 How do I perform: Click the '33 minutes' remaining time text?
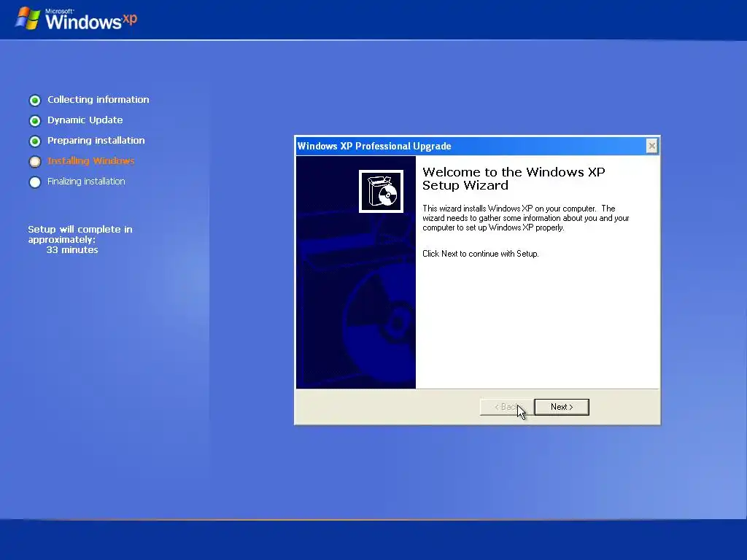[x=72, y=249]
